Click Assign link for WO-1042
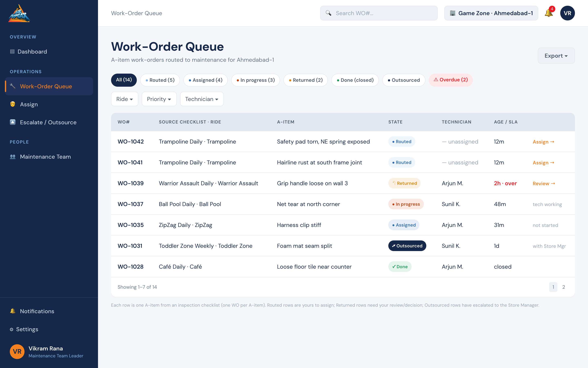 [543, 142]
